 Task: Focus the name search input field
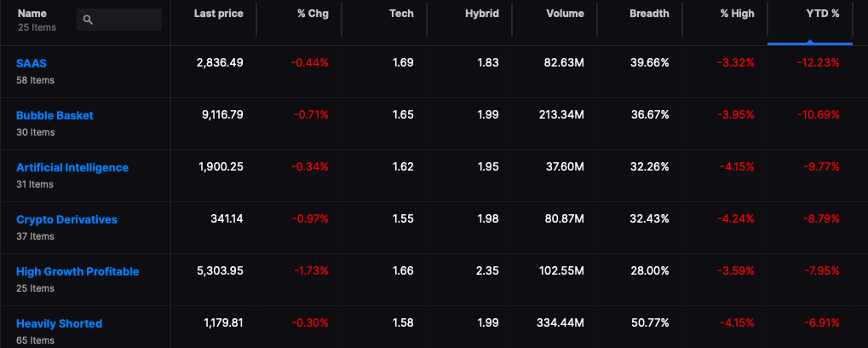tap(119, 20)
